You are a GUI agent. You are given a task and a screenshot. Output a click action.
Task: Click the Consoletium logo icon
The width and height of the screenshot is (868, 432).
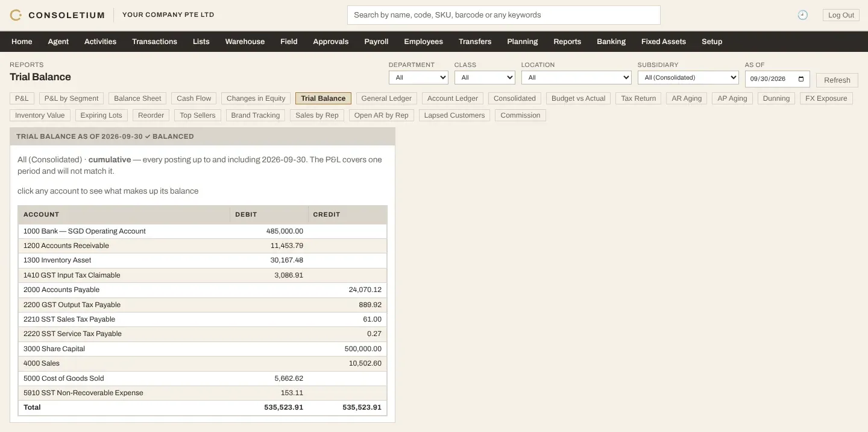pos(16,15)
